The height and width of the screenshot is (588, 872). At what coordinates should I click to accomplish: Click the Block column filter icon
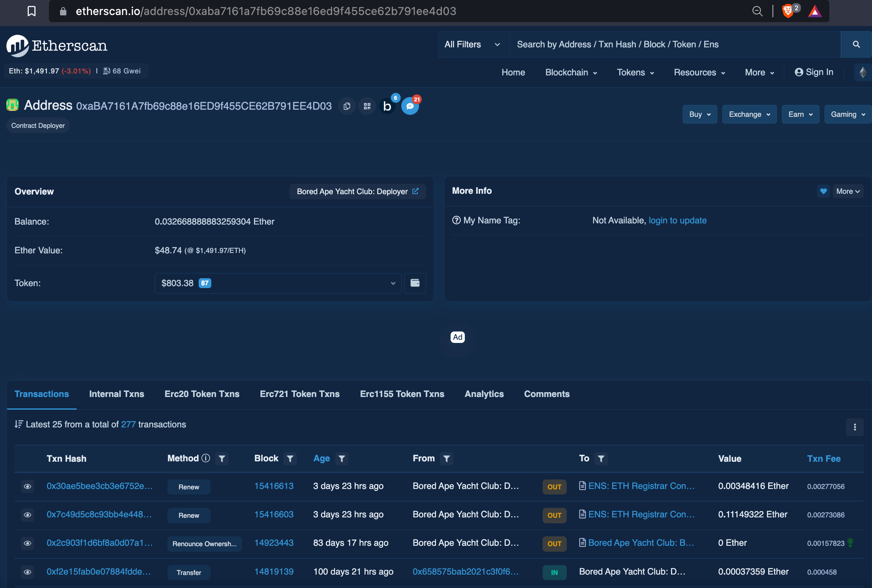(290, 459)
